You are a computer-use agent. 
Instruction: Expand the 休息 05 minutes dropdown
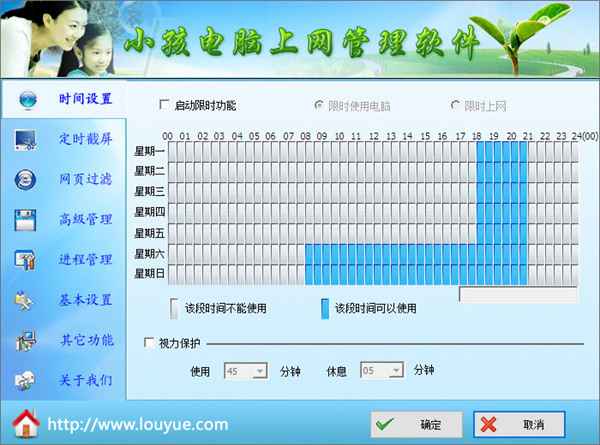click(396, 370)
